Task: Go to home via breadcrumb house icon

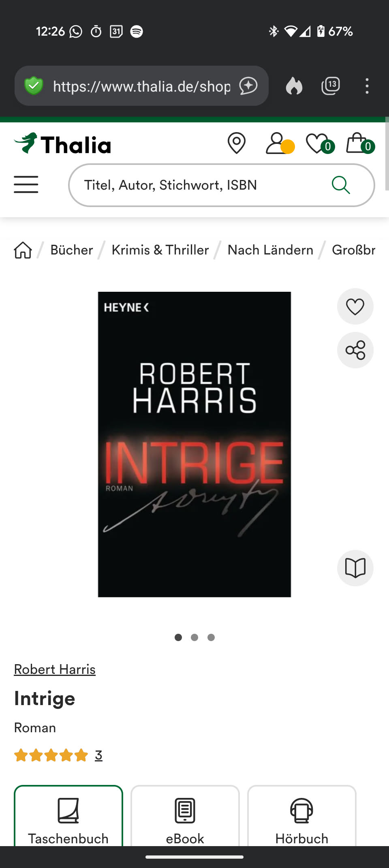Action: tap(23, 250)
